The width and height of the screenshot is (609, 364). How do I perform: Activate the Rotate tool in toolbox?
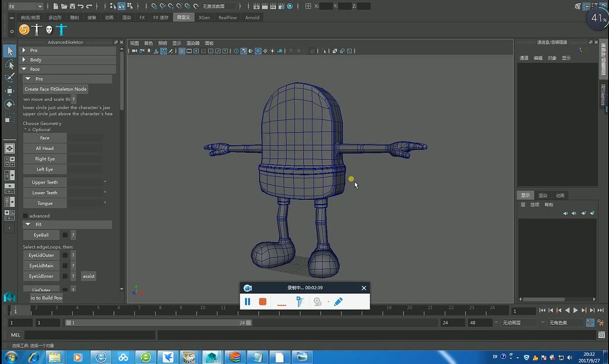(10, 104)
